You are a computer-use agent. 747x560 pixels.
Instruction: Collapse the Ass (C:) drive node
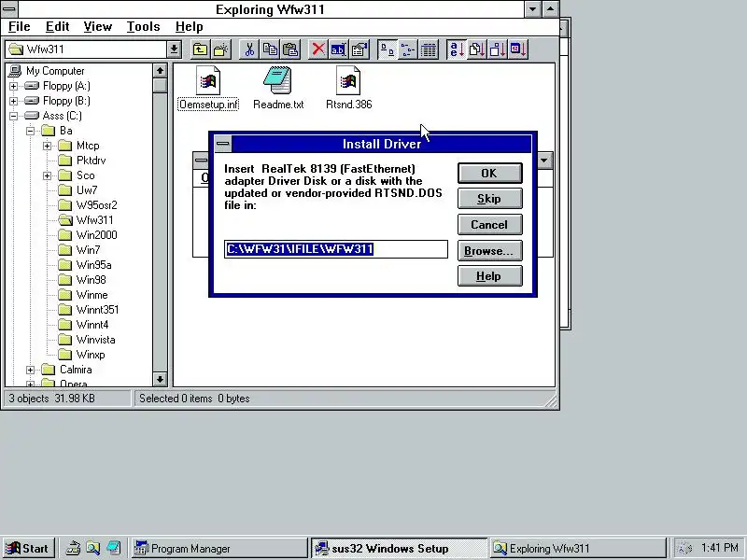pos(13,116)
